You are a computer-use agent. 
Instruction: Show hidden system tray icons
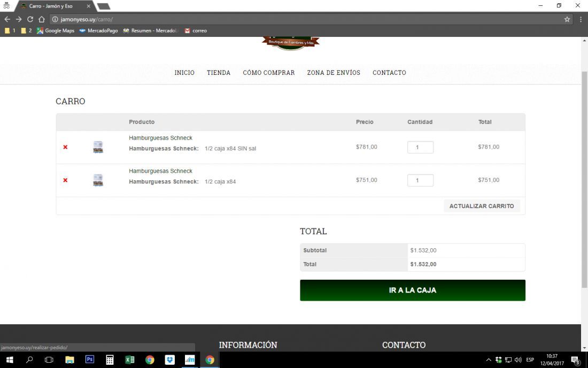(x=488, y=360)
